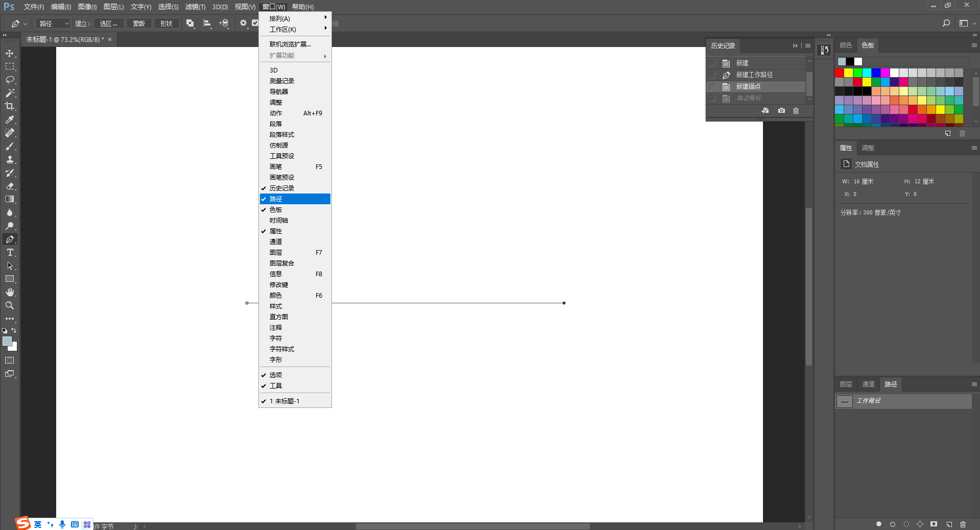Image resolution: width=980 pixels, height=530 pixels.
Task: Toggle Tools panel visibility in Window menu
Action: point(295,386)
